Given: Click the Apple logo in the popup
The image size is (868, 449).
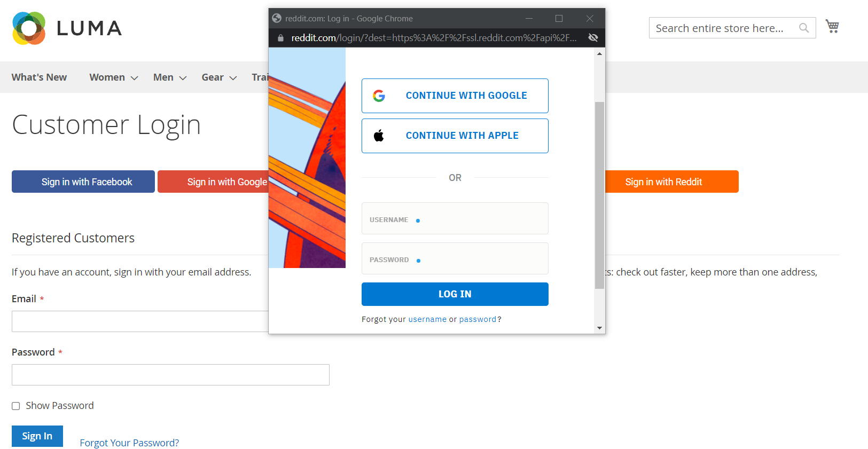Looking at the screenshot, I should tap(379, 136).
